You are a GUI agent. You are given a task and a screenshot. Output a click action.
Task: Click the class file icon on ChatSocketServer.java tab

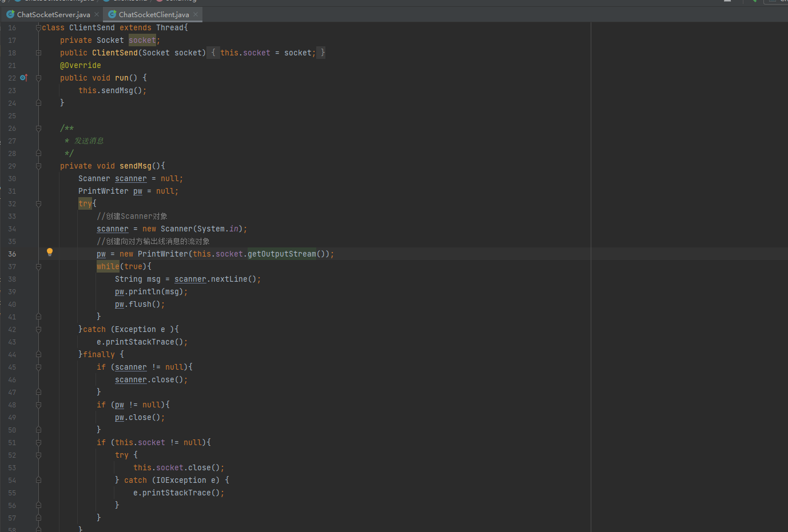[x=10, y=14]
